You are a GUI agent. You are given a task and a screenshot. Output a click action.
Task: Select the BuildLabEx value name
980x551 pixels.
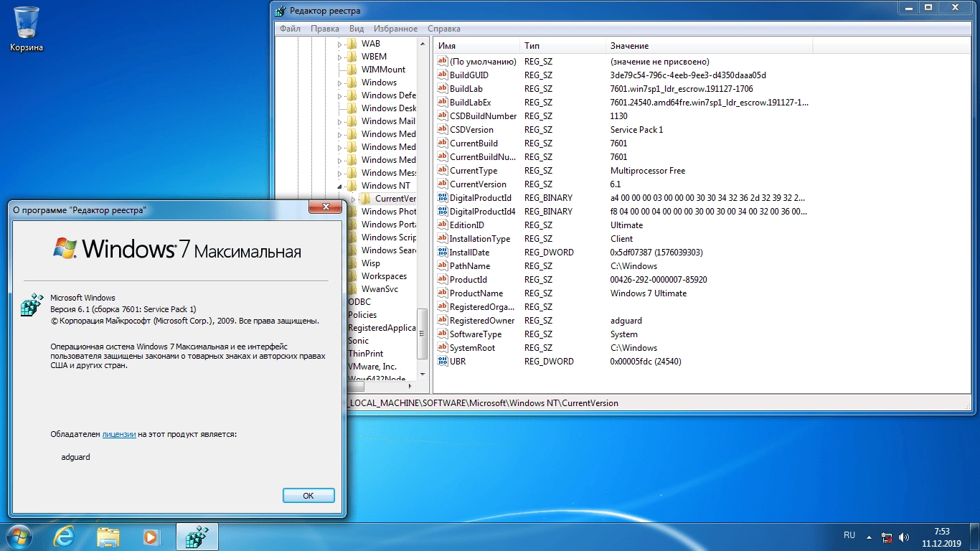point(470,103)
